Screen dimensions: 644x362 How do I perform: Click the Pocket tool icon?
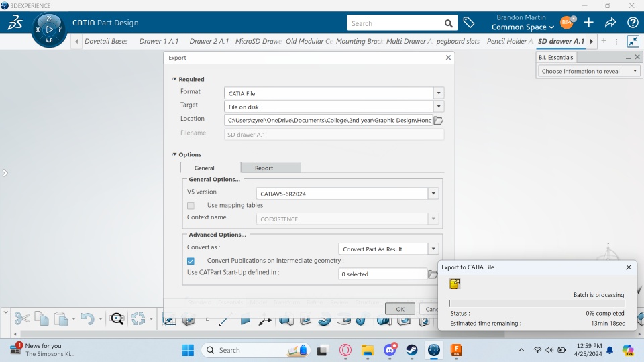point(306,319)
